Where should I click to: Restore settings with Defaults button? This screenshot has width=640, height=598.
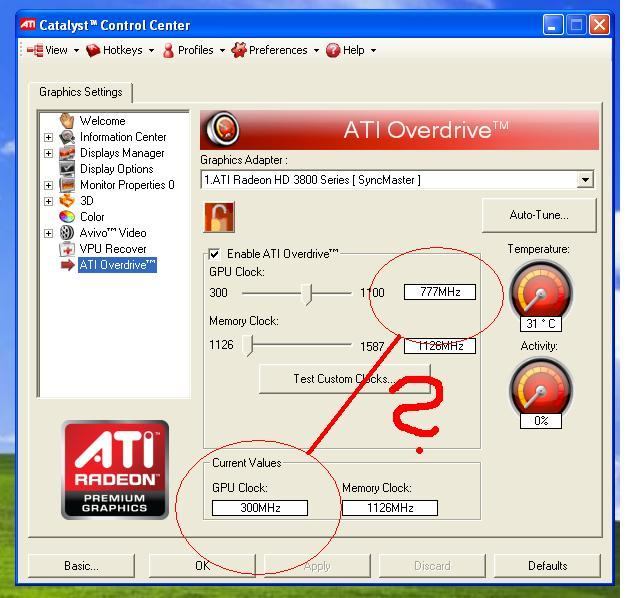tap(547, 566)
